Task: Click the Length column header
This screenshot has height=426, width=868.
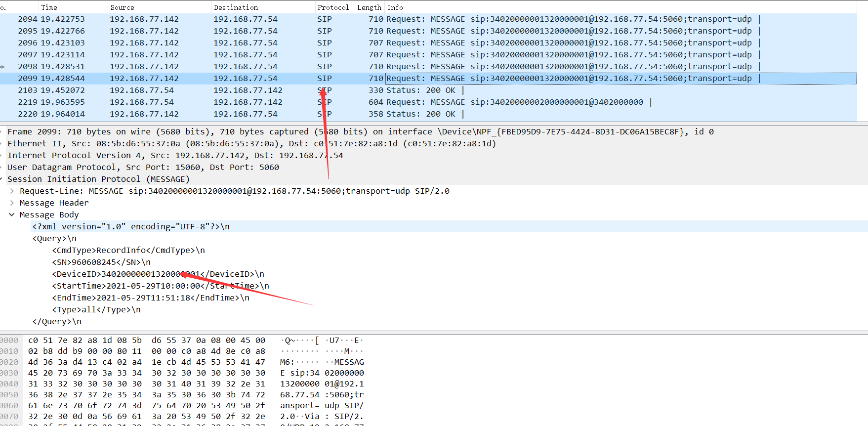Action: click(370, 7)
